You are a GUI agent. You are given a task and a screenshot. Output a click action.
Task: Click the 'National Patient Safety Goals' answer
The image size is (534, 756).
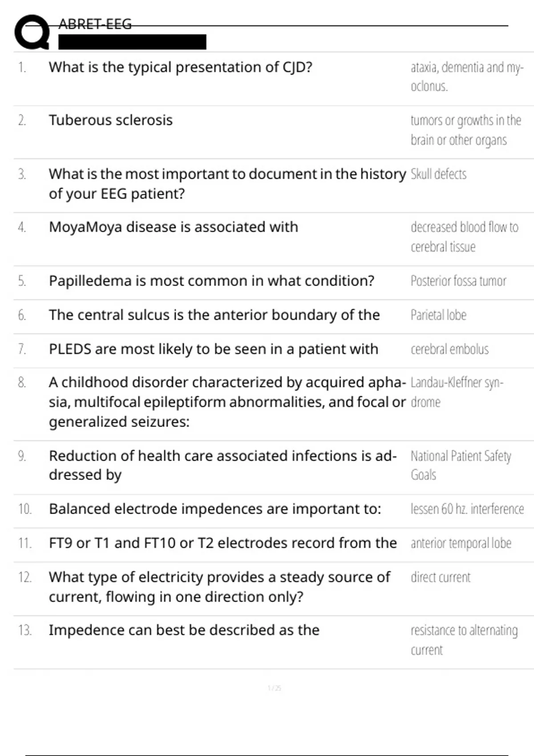[x=461, y=465]
